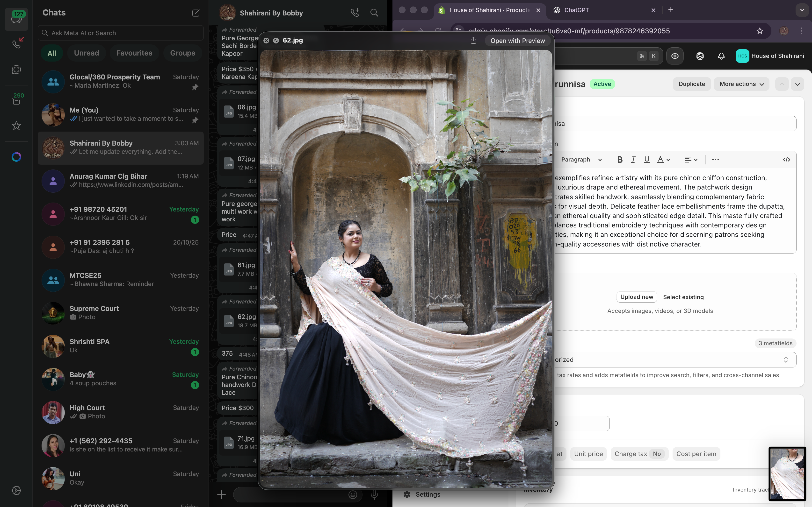This screenshot has width=812, height=507.
Task: Expand the Paragraph style dropdown
Action: click(x=581, y=160)
